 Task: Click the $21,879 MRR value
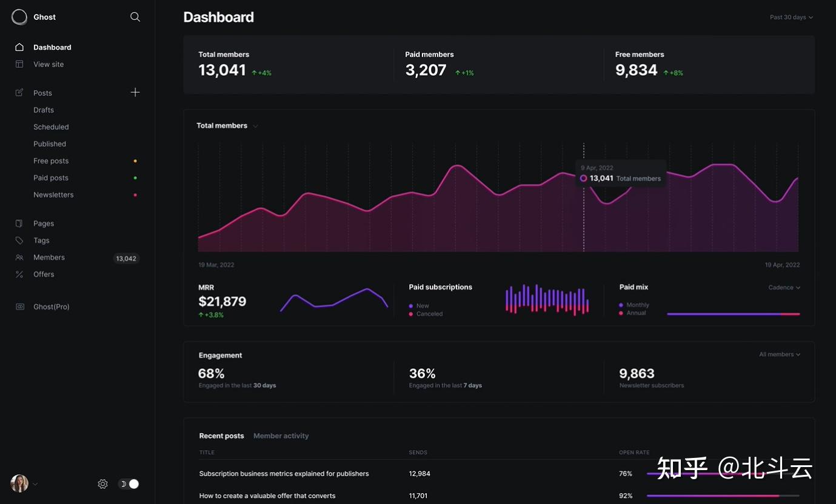(222, 301)
